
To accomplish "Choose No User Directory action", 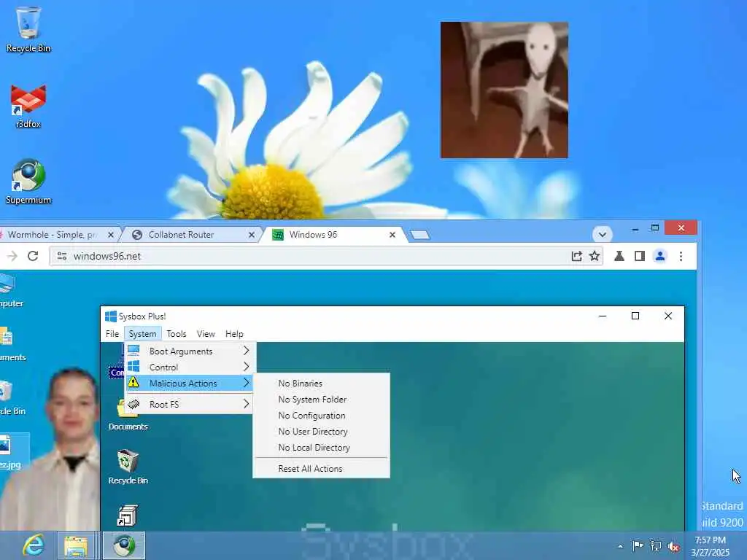I will pyautogui.click(x=322, y=432).
